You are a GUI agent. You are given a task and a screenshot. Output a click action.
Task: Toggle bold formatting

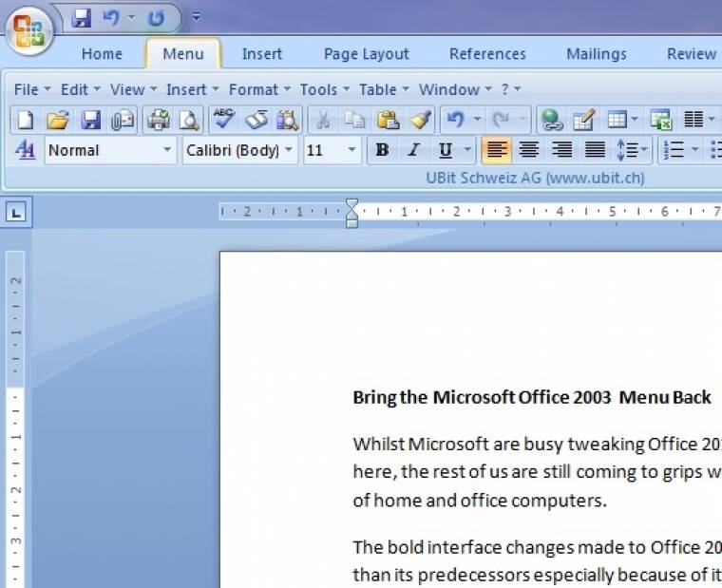pos(382,150)
